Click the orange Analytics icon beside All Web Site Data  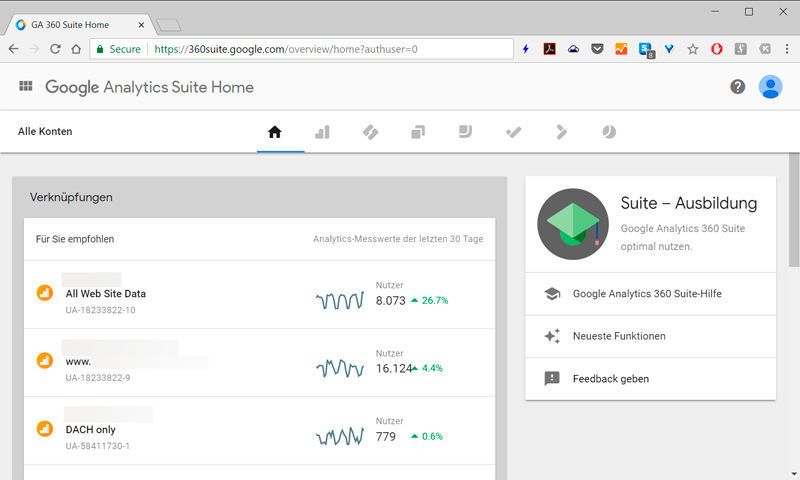click(x=45, y=293)
